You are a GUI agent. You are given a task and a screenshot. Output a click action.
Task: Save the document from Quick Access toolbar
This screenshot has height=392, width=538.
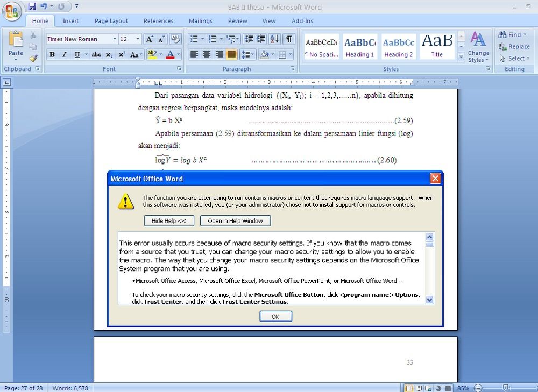click(32, 6)
